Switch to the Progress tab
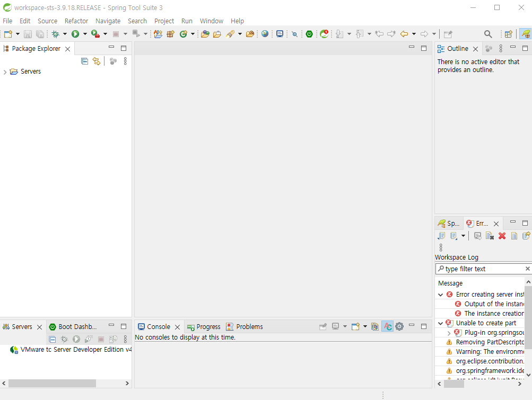Image resolution: width=532 pixels, height=400 pixels. (204, 327)
